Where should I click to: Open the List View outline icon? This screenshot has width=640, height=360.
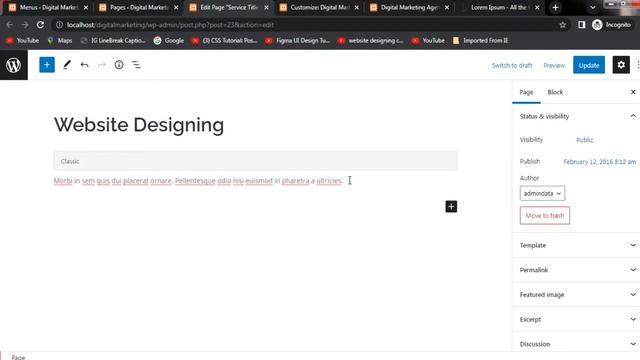(136, 65)
